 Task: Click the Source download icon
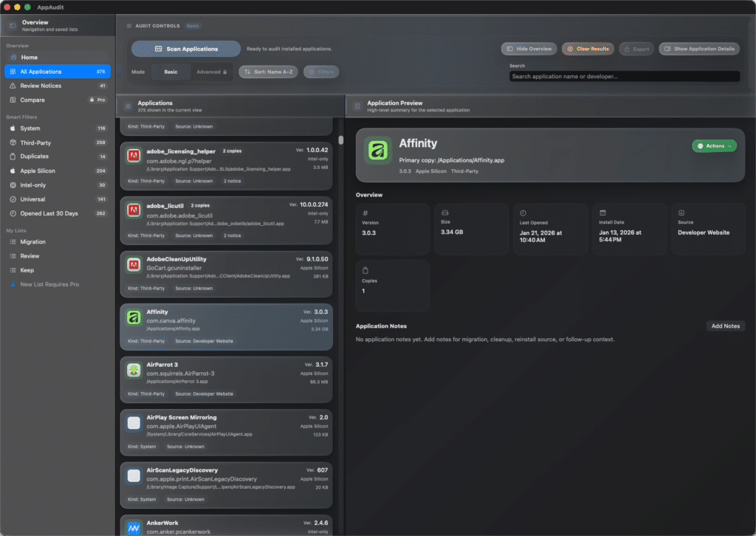pos(681,213)
